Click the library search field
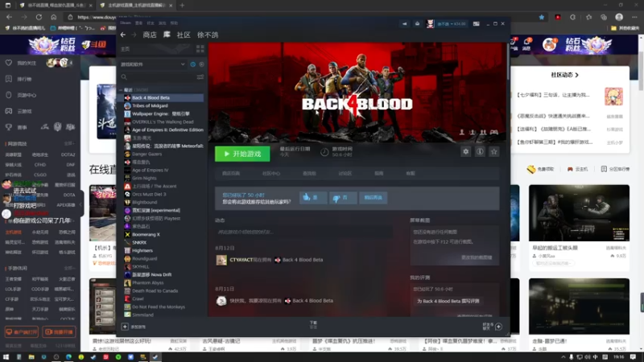This screenshot has width=644, height=362. (158, 76)
